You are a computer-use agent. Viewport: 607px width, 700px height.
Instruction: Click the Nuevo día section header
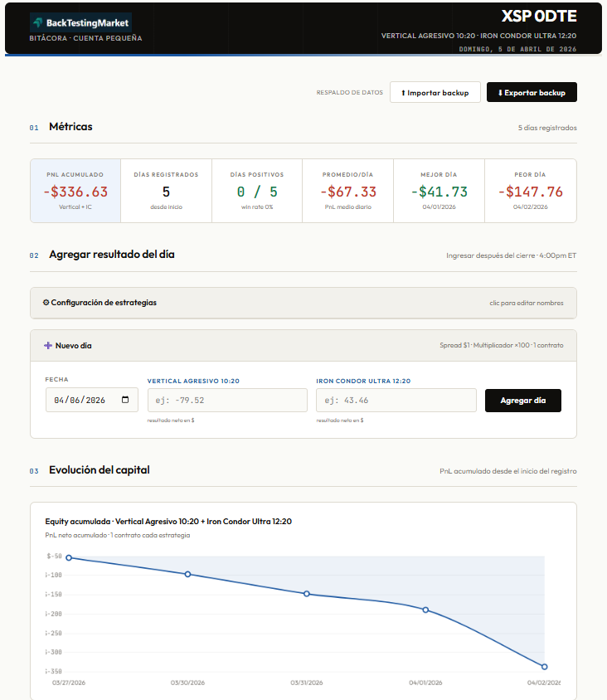[x=74, y=345]
